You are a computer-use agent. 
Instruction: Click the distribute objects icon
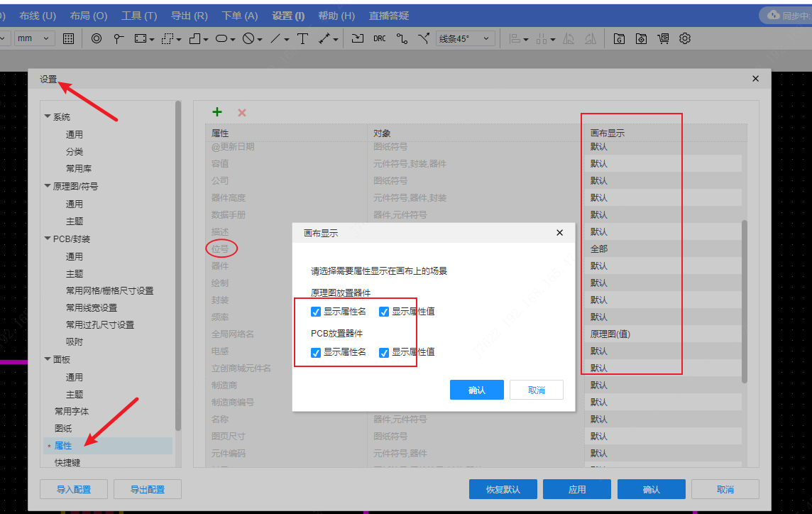click(542, 38)
